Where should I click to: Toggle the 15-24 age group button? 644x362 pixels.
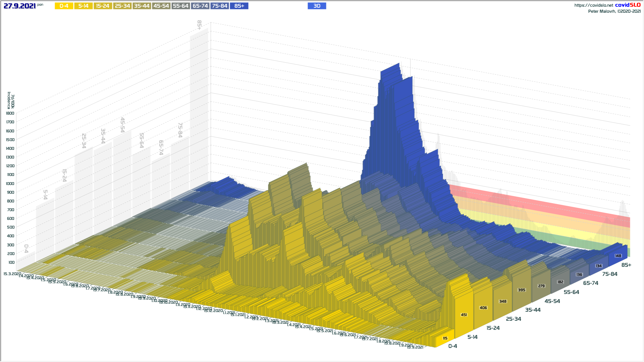(103, 6)
